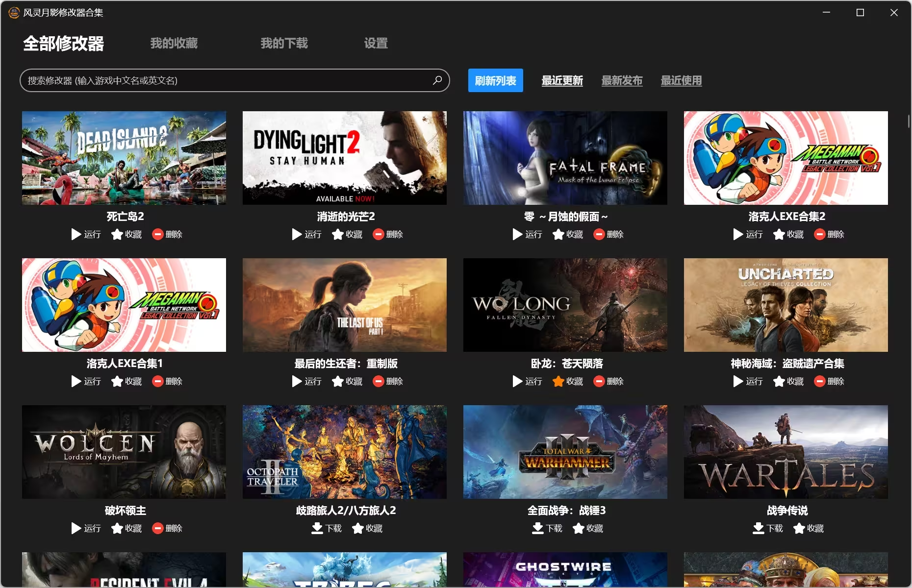Run the 神秘海域：盗贼遗产合集 trainer
Screen dimensions: 912x588
[x=748, y=381]
